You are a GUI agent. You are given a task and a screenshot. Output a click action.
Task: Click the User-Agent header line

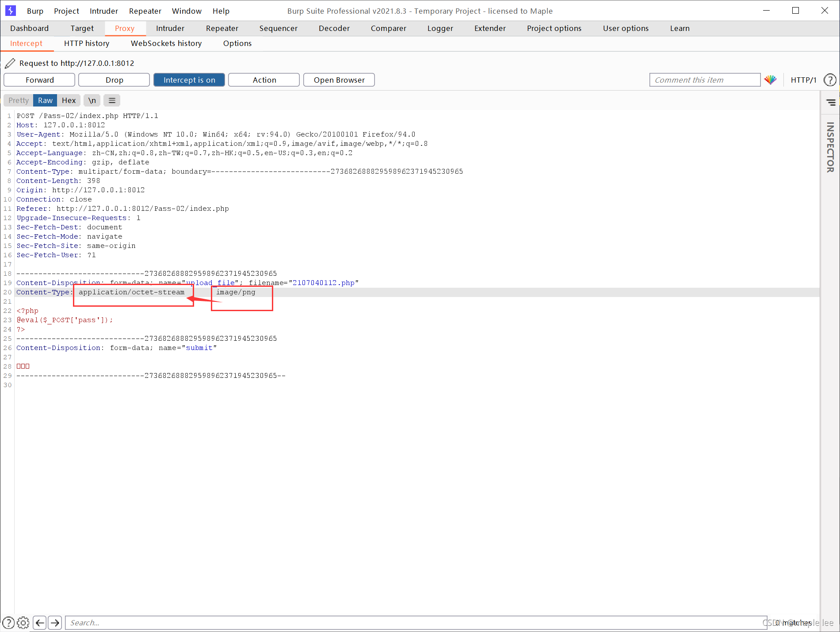(x=216, y=134)
